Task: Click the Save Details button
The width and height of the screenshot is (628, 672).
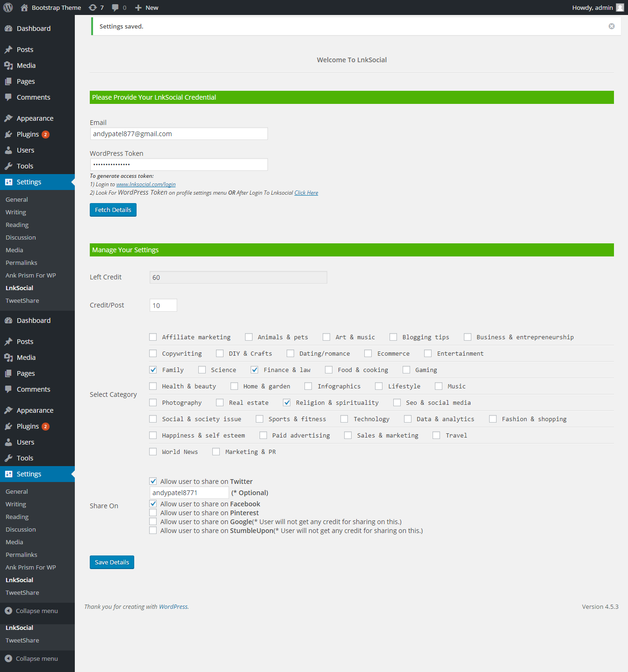Action: 112,562
